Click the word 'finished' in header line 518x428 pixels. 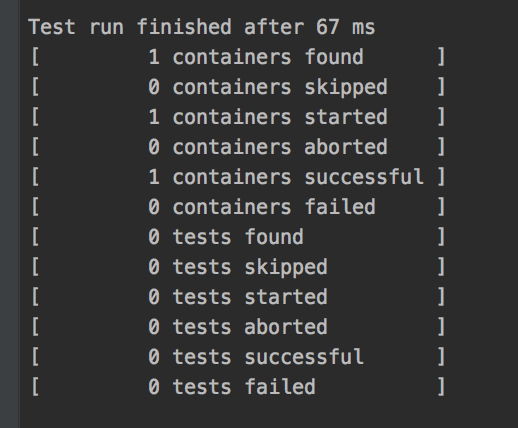184,27
